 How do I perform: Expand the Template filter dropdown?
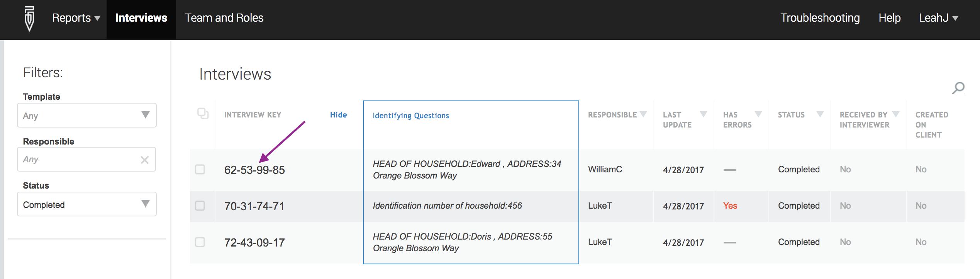tap(87, 115)
